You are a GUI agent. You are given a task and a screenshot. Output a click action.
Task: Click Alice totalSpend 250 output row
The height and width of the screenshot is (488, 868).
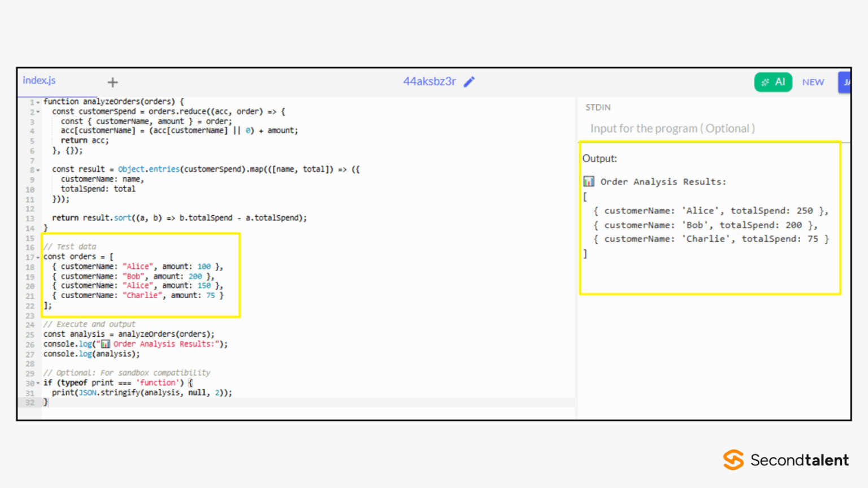pyautogui.click(x=711, y=211)
